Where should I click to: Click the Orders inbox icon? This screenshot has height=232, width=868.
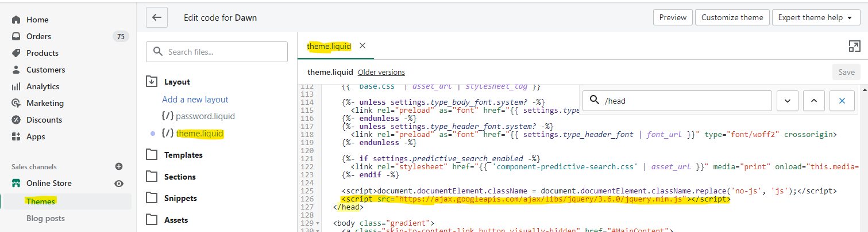16,36
